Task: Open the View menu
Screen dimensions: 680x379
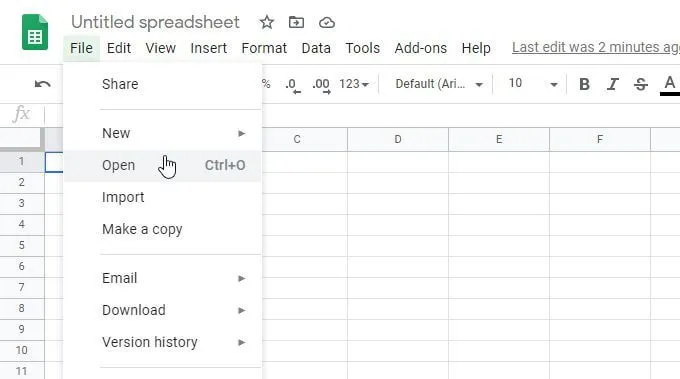Action: point(160,48)
